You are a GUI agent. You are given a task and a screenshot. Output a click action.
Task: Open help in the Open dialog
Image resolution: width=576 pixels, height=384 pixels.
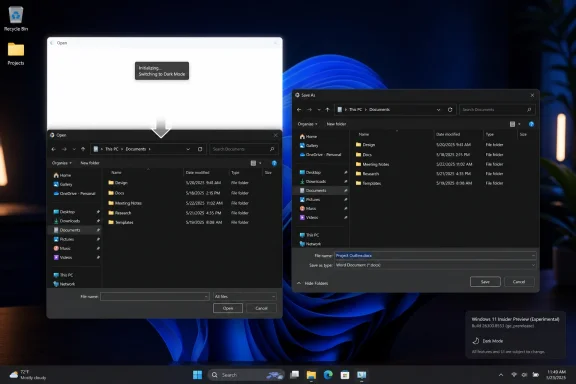274,163
